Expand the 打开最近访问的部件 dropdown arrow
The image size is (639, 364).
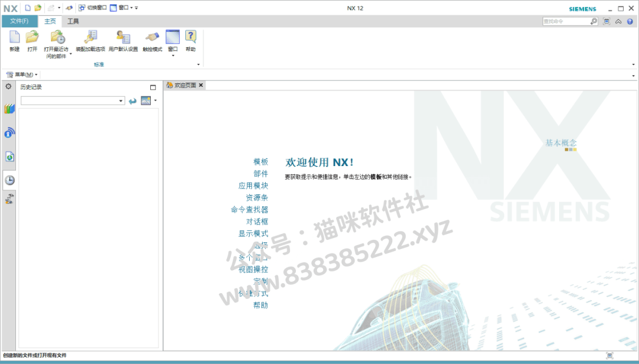click(x=70, y=54)
